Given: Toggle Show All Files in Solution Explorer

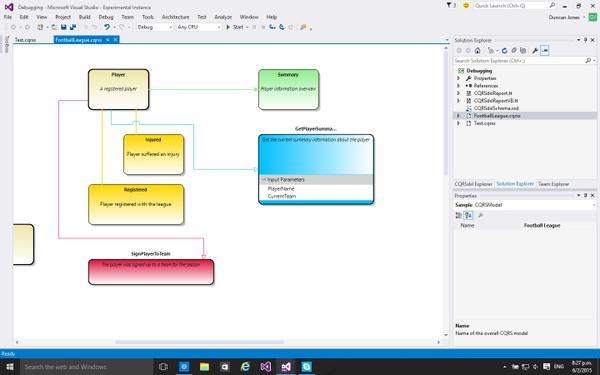Looking at the screenshot, I should click(x=523, y=51).
